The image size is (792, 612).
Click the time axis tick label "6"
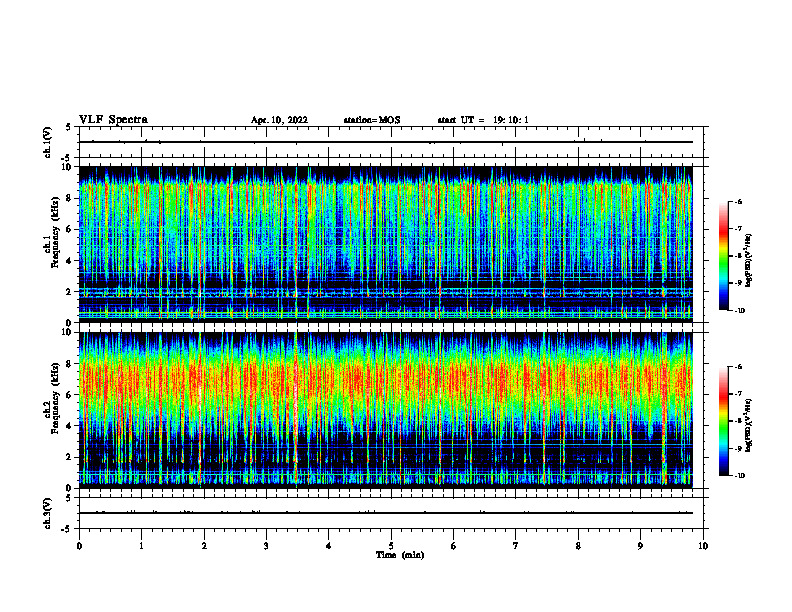pos(454,546)
